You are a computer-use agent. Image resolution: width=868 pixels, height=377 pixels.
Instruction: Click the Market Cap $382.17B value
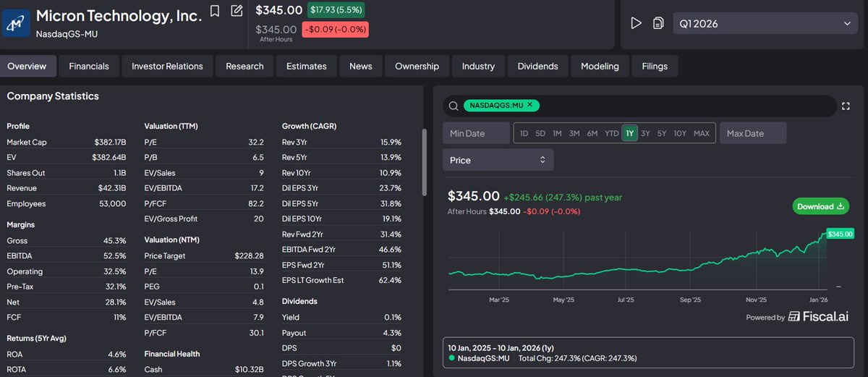click(x=110, y=142)
